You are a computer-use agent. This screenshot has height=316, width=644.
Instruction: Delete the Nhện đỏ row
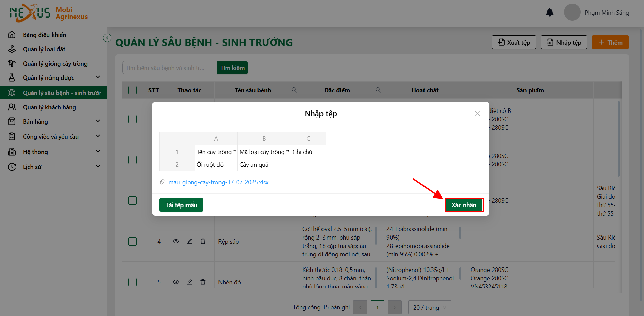coord(203,282)
